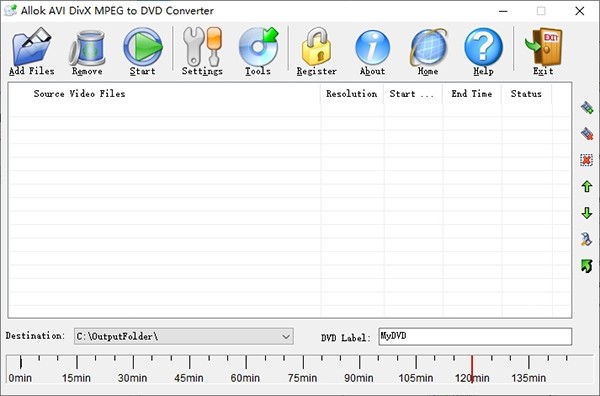Click the application icon in the title bar
This screenshot has height=396, width=600.
(x=10, y=10)
